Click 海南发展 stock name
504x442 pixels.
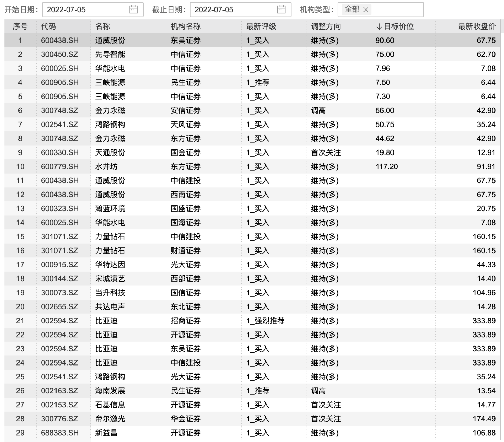[x=110, y=391]
